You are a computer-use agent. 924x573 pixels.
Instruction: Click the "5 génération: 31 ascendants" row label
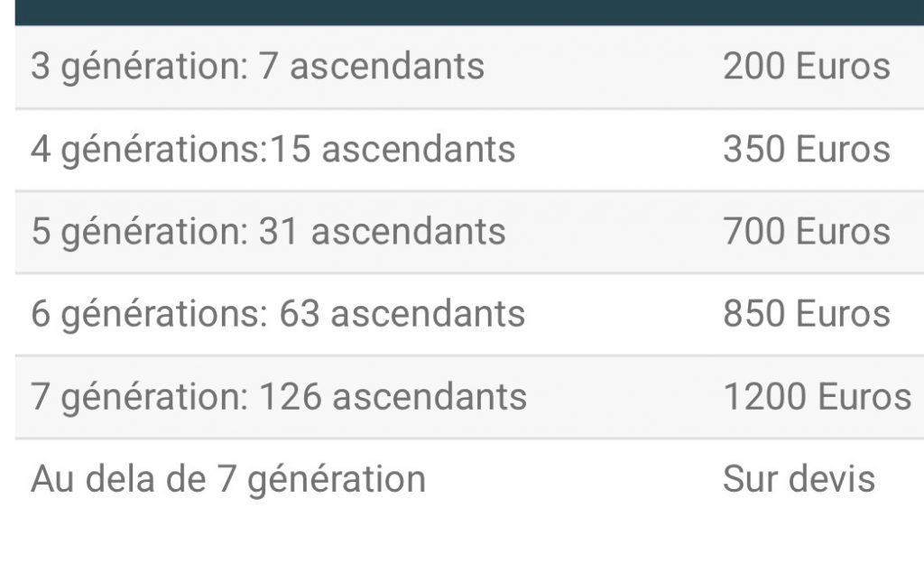click(x=268, y=232)
